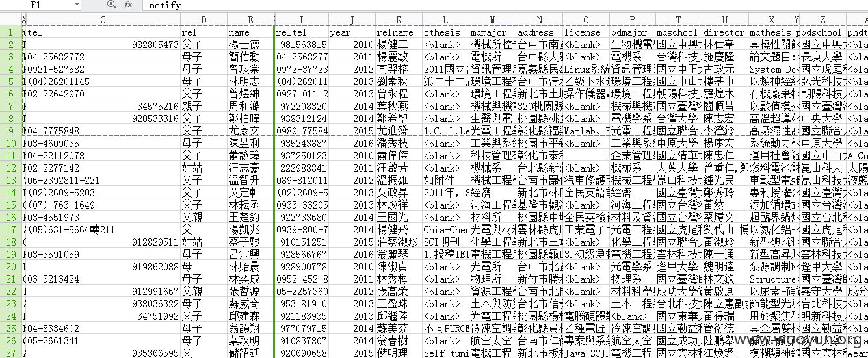Click cell containing 0921-527582
The width and height of the screenshot is (868, 358).
[x=103, y=69]
